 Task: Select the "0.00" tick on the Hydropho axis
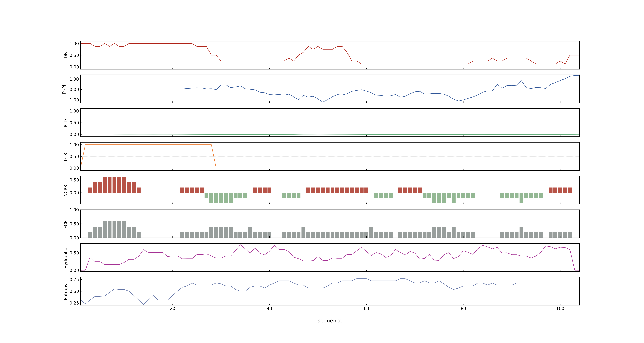(x=74, y=270)
